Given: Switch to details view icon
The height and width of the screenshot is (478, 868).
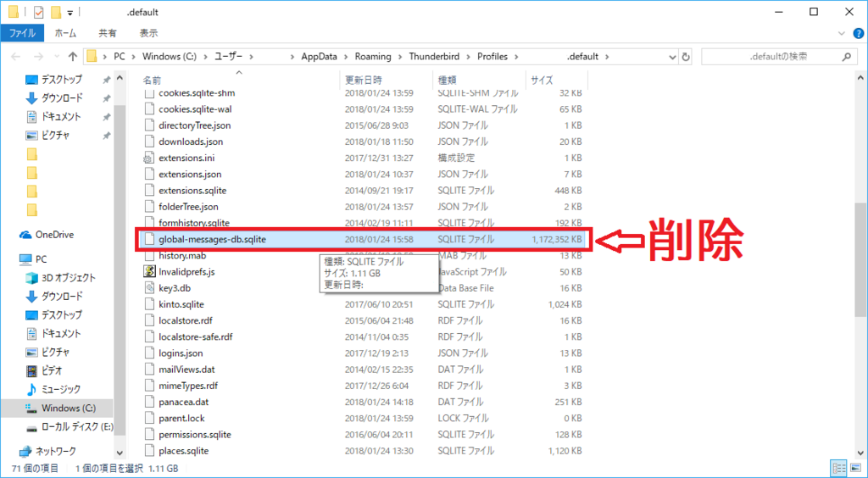Looking at the screenshot, I should click(838, 468).
